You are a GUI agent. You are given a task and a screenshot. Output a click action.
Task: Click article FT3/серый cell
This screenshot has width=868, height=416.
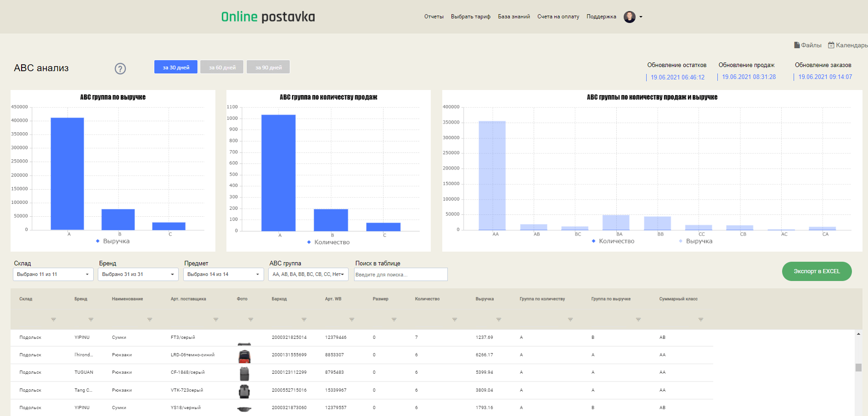tap(183, 337)
